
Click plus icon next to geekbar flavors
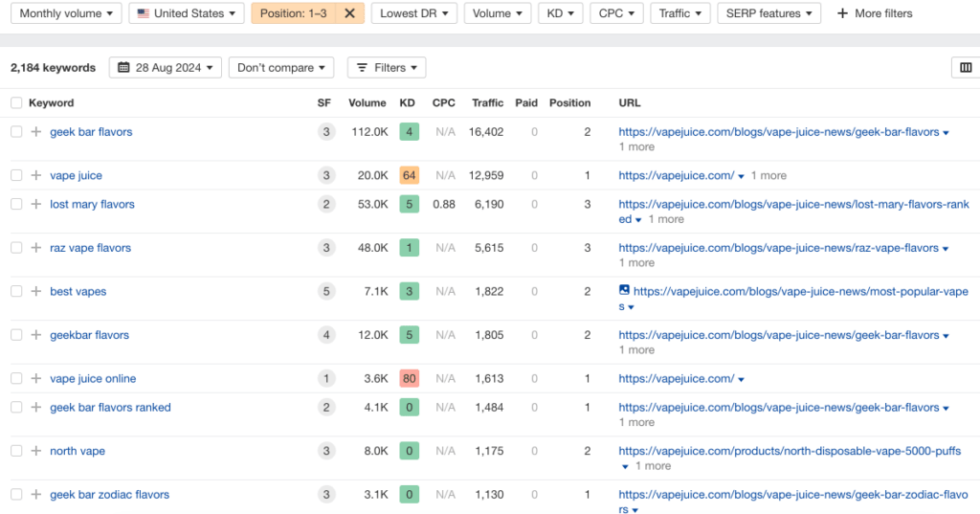[x=36, y=335]
